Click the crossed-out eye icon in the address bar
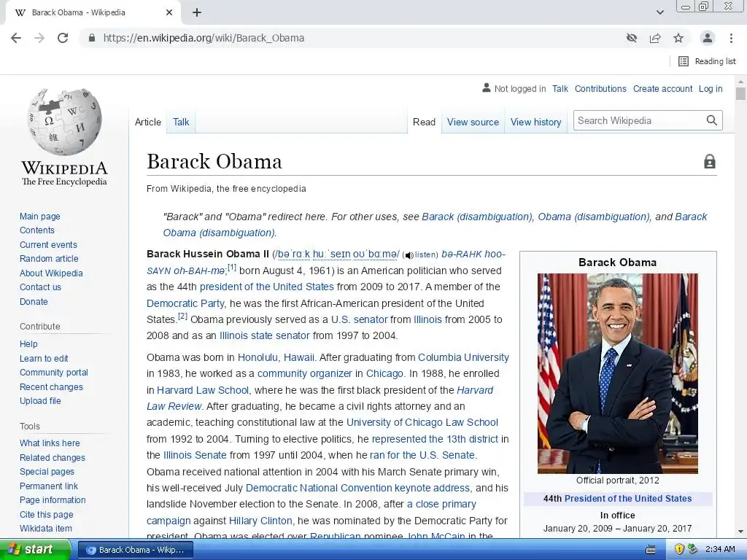The image size is (747, 560). (632, 38)
